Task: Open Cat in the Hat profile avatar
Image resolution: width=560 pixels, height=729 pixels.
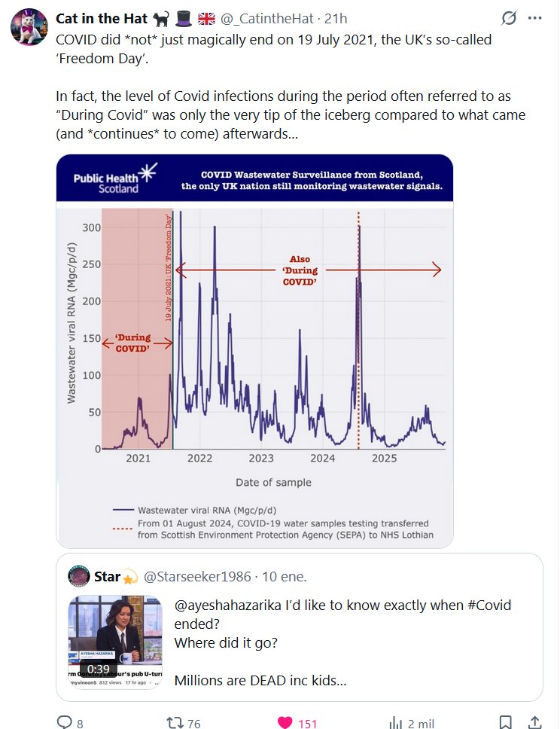Action: pyautogui.click(x=28, y=28)
